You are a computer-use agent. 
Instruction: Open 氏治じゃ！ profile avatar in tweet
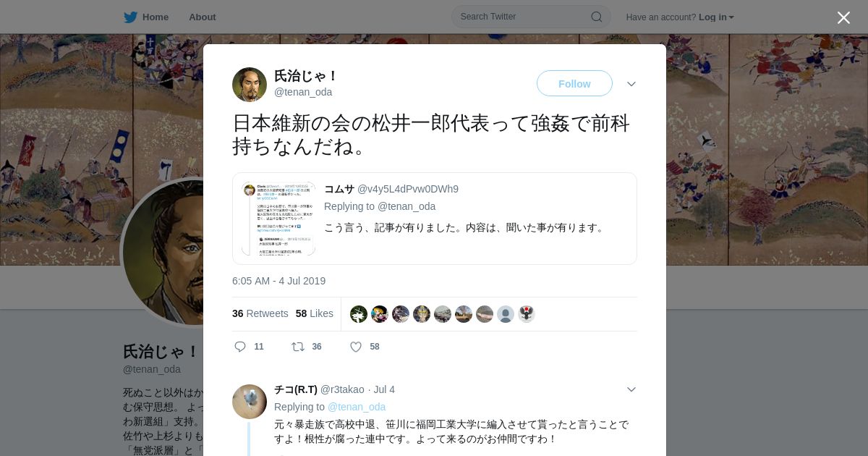[x=250, y=85]
